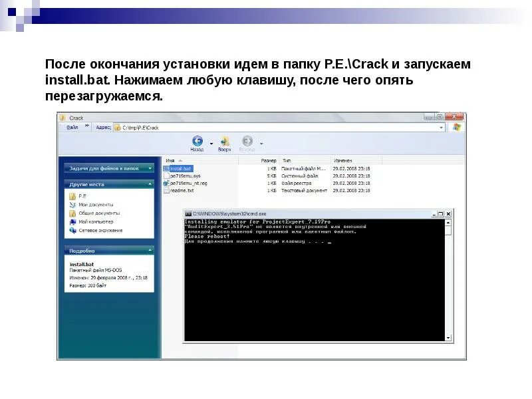Click the Crack window title folder icon
This screenshot has width=532, height=399.
63,118
